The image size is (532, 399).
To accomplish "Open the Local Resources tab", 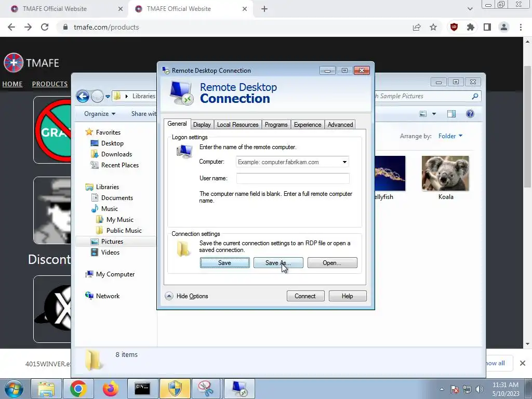I will pos(237,125).
